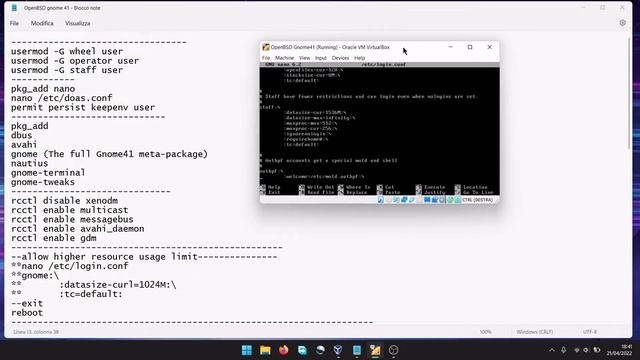Open VirtualBox Help menu
The height and width of the screenshot is (360, 640).
pyautogui.click(x=359, y=58)
